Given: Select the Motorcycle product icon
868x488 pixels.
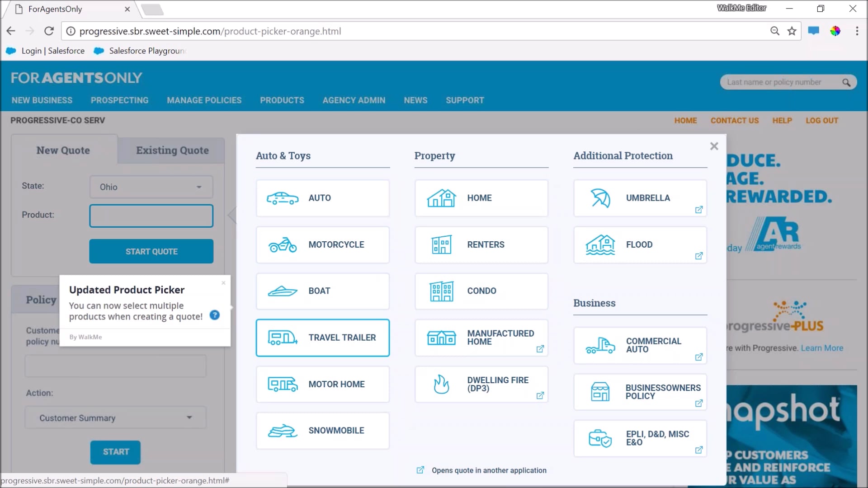Looking at the screenshot, I should tap(283, 244).
